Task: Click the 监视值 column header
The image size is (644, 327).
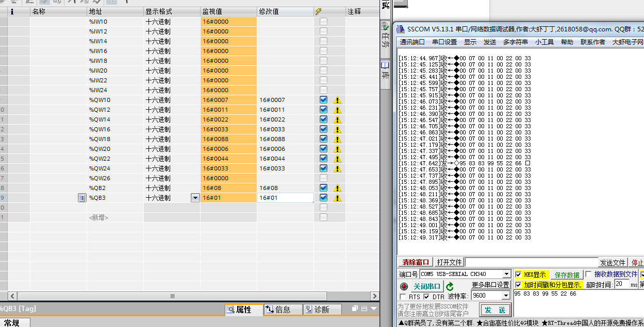Action: click(x=228, y=11)
